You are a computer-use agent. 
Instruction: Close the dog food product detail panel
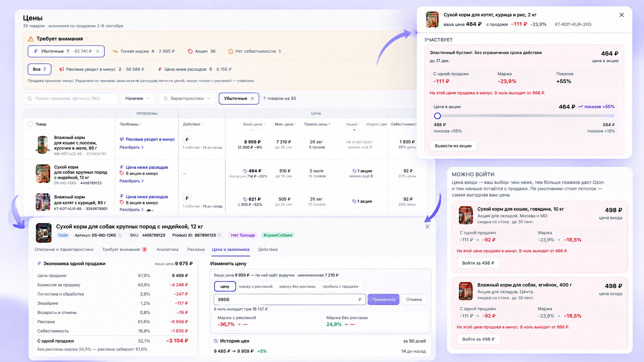(427, 227)
